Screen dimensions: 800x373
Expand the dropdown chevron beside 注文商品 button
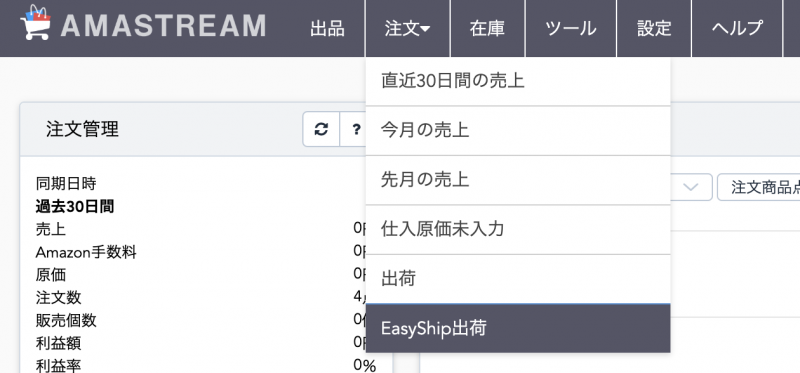tap(690, 187)
